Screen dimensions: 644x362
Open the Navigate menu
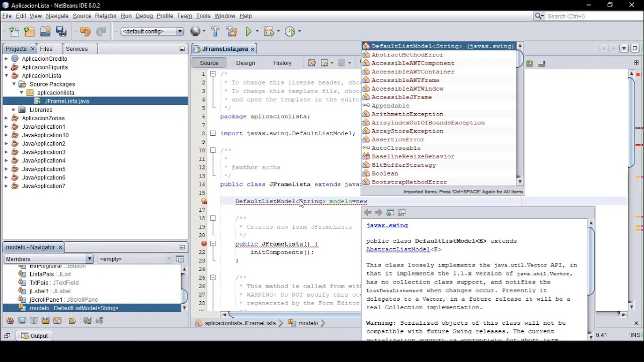pyautogui.click(x=57, y=16)
